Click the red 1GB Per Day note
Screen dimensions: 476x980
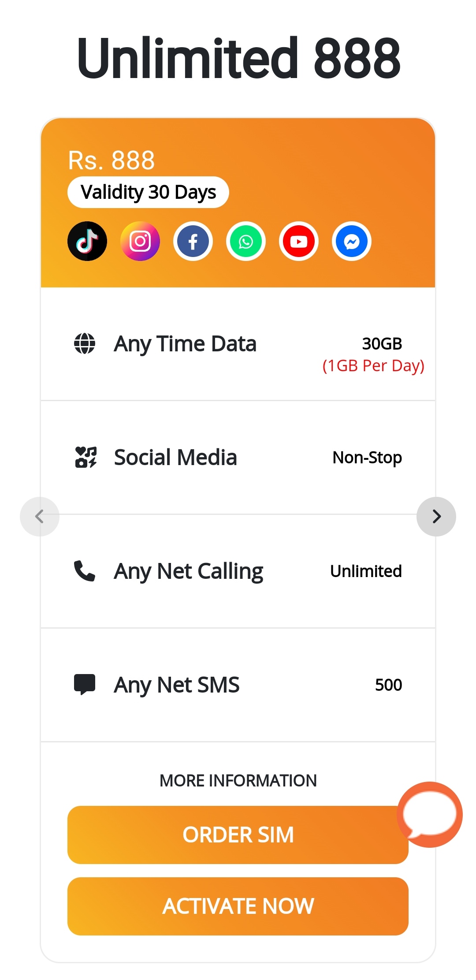pos(373,366)
